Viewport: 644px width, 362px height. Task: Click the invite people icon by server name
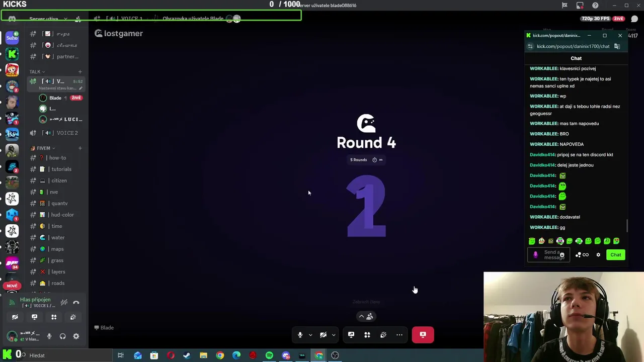pyautogui.click(x=78, y=19)
